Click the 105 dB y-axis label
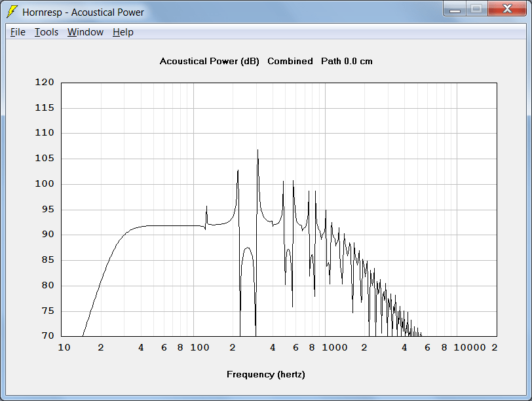Image resolution: width=532 pixels, height=401 pixels. pyautogui.click(x=45, y=158)
